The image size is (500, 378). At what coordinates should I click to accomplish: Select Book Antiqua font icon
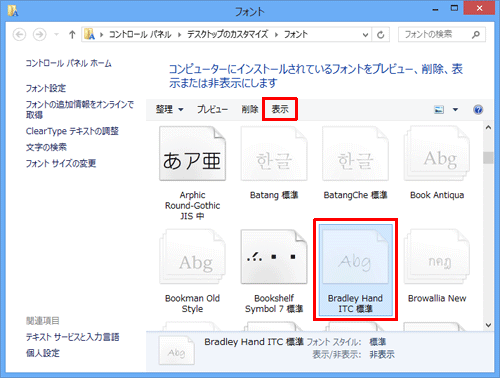pos(437,154)
